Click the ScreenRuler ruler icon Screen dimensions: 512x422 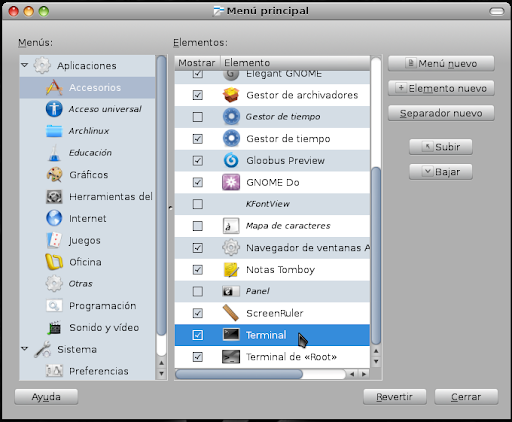tap(231, 313)
